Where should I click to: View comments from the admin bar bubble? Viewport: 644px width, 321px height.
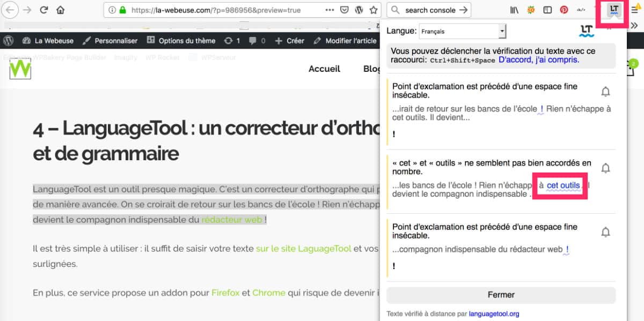click(256, 41)
